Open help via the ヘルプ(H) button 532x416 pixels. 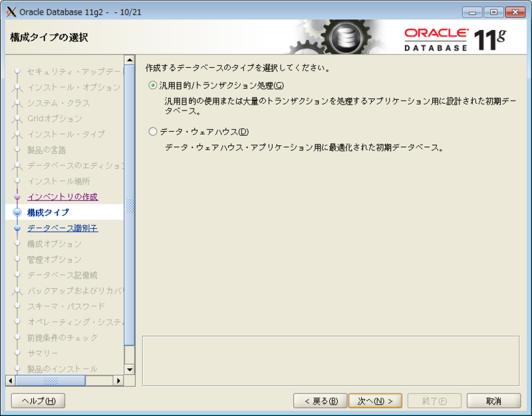(37, 401)
